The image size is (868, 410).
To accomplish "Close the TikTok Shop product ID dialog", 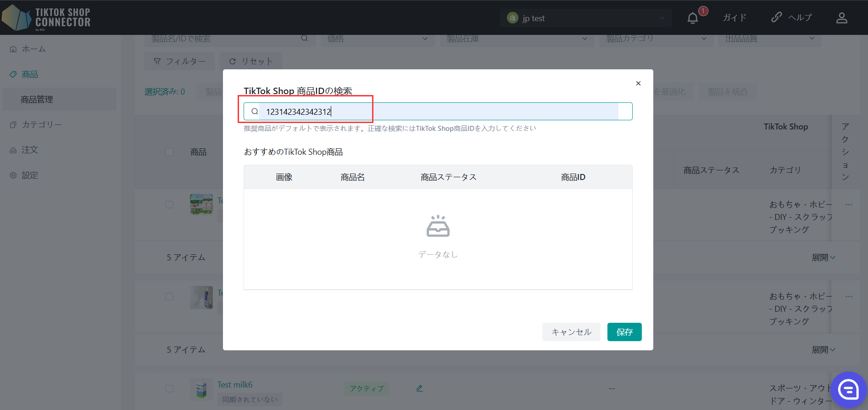I will 638,83.
